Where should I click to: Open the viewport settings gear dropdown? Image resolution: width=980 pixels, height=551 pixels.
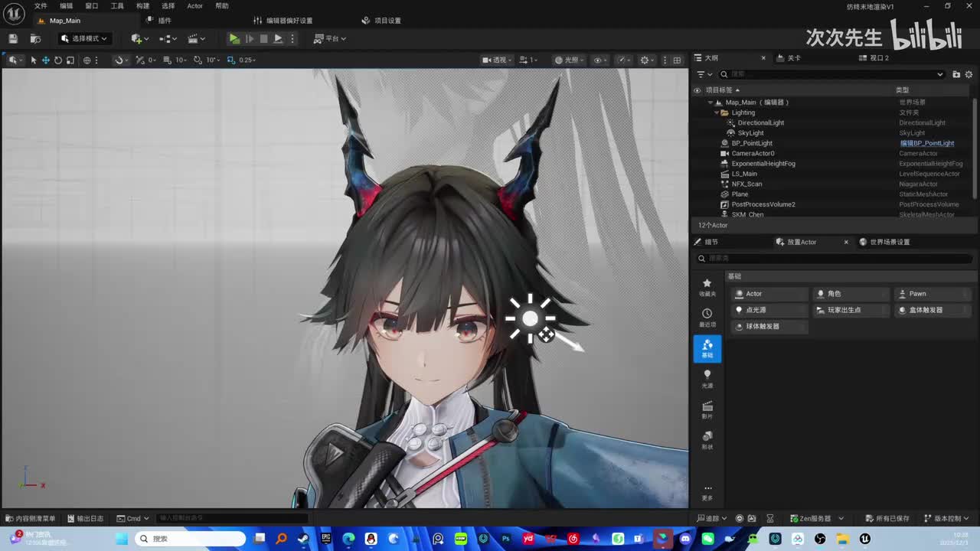(647, 60)
